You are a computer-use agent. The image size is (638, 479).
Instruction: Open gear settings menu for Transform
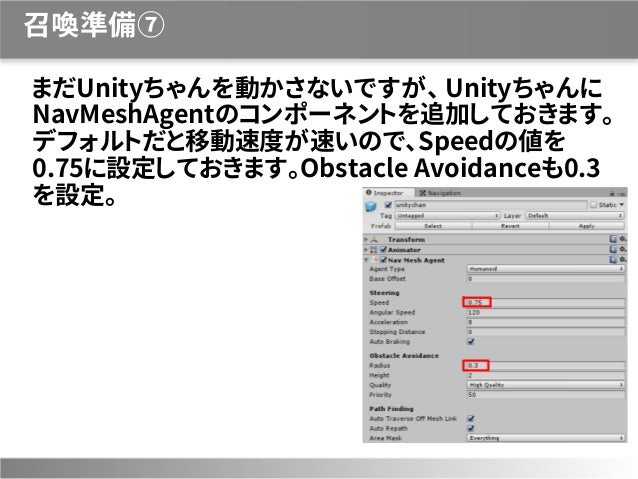623,239
